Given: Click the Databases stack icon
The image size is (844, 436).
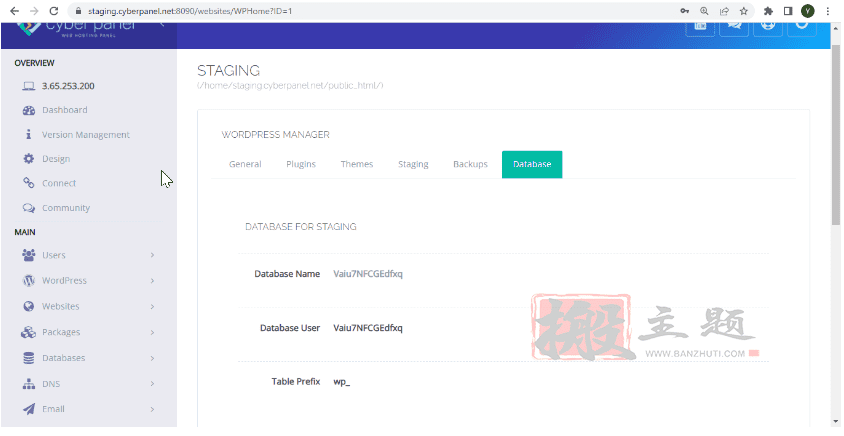Looking at the screenshot, I should point(29,358).
